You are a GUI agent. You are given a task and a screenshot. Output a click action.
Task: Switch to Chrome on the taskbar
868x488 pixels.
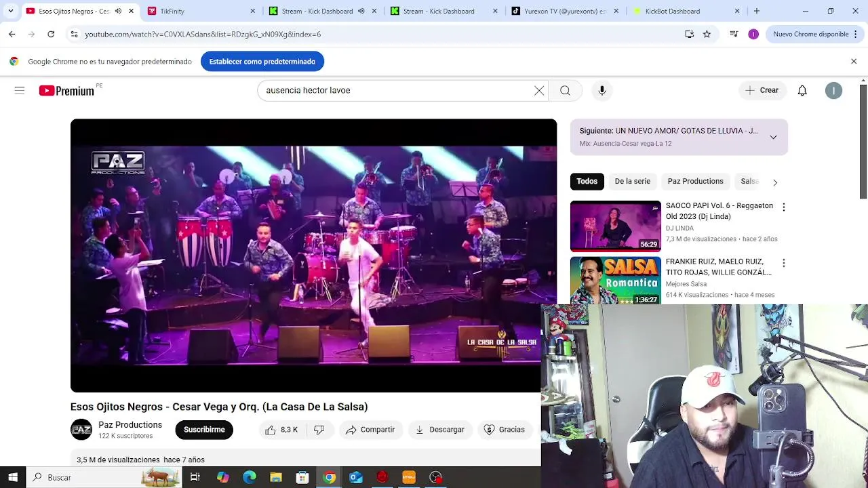pyautogui.click(x=329, y=477)
